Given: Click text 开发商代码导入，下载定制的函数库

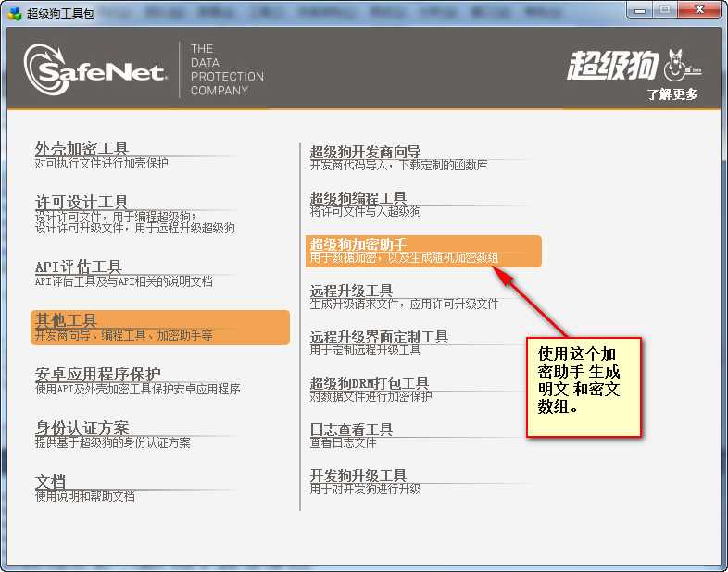Looking at the screenshot, I should click(399, 165).
